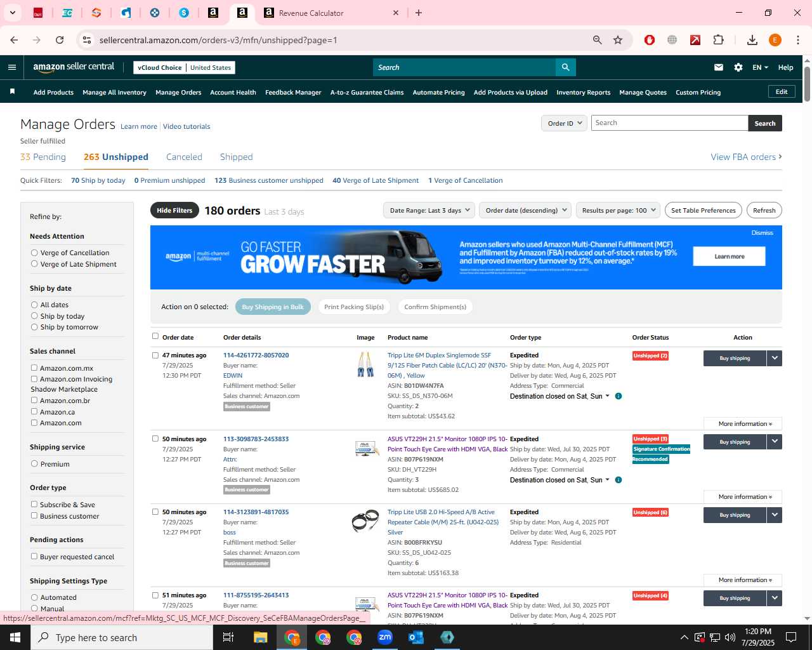Open Zoom from the taskbar

click(385, 637)
